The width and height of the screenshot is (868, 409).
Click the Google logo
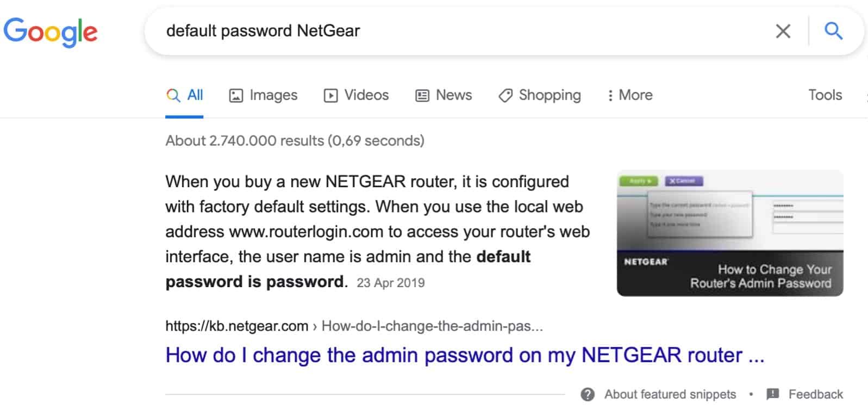pos(51,32)
